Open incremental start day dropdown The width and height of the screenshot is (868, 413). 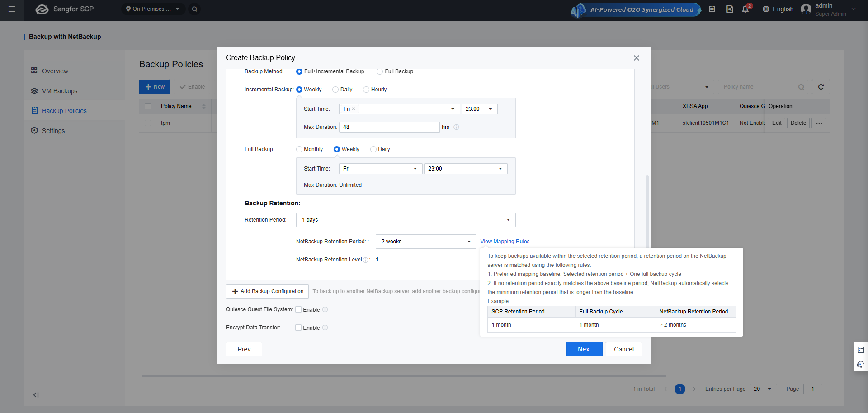(x=400, y=109)
